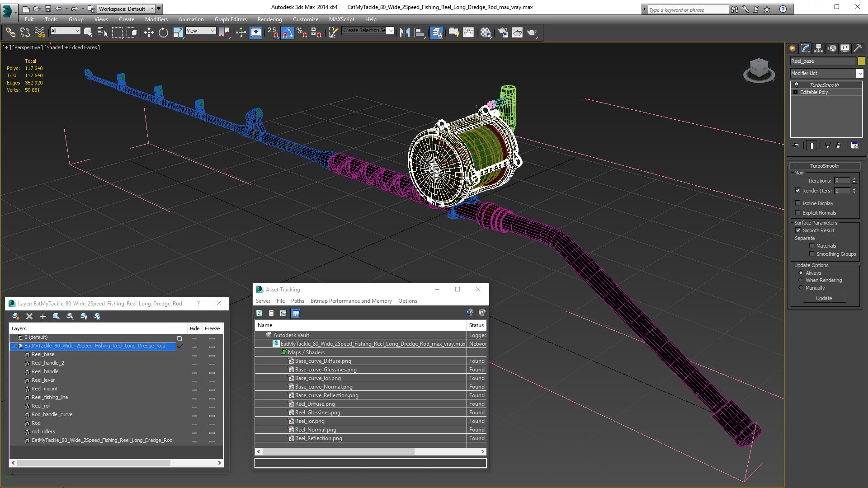Open the Modifiers menu

(156, 19)
